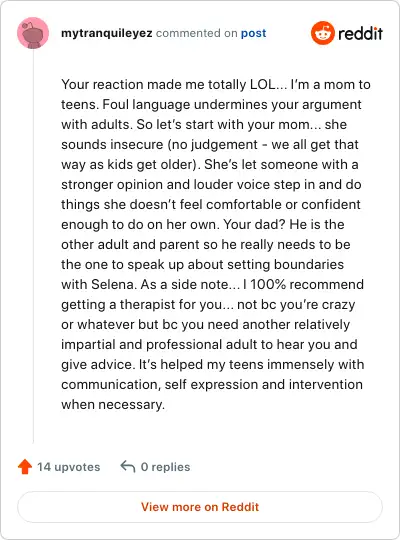Click the line starting "getting a therapist"
Image resolution: width=400 pixels, height=540 pixels.
(208, 305)
